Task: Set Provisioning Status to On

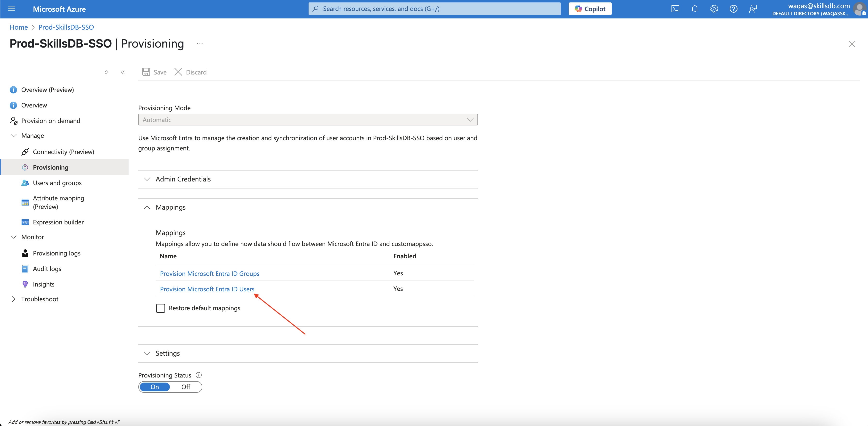Action: (x=155, y=387)
